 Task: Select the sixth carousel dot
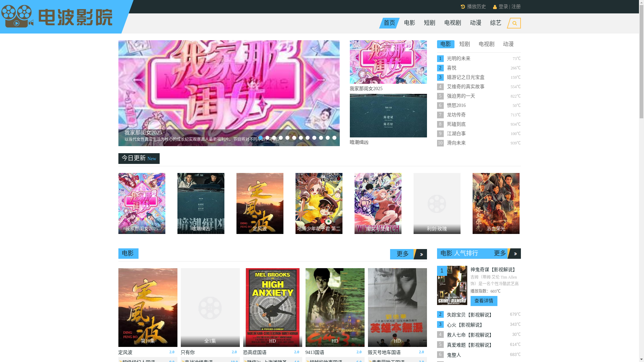[294, 138]
